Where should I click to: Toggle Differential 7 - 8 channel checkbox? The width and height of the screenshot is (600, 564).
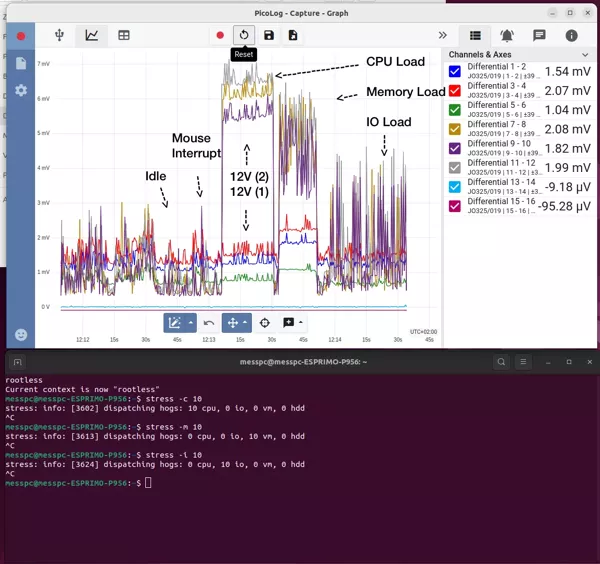pyautogui.click(x=455, y=129)
